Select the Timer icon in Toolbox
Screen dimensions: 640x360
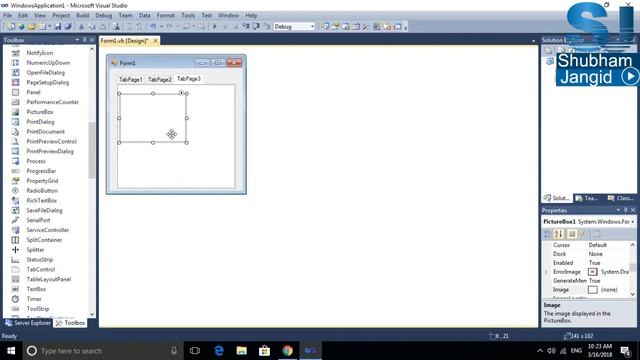[16, 299]
